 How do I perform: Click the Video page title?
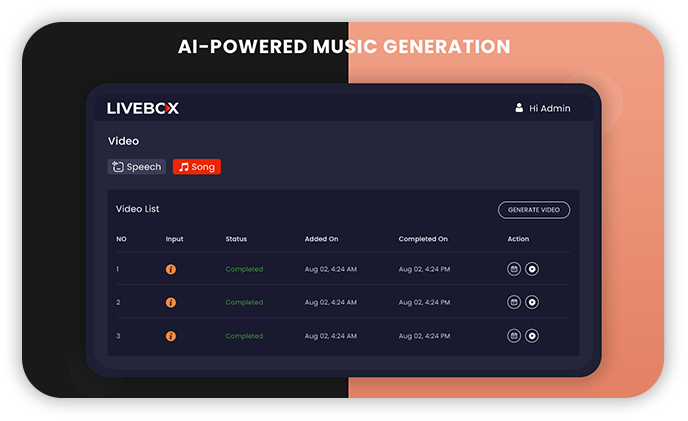pos(123,141)
